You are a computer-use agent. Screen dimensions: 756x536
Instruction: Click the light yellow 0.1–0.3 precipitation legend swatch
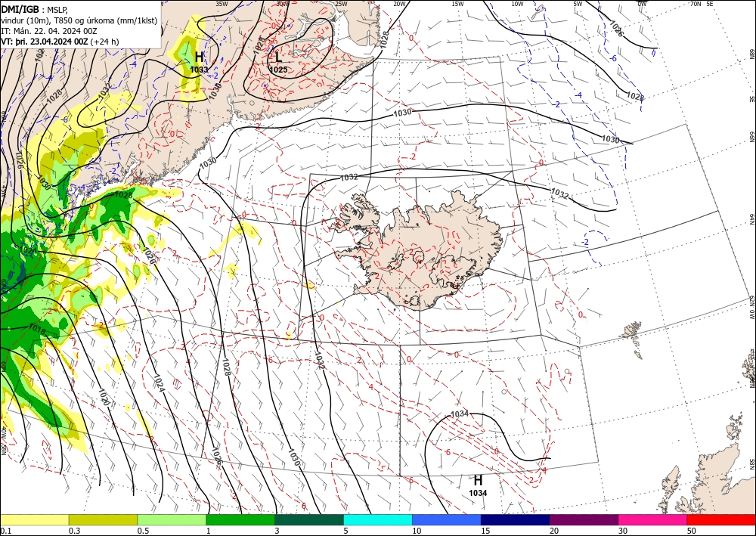(x=34, y=519)
